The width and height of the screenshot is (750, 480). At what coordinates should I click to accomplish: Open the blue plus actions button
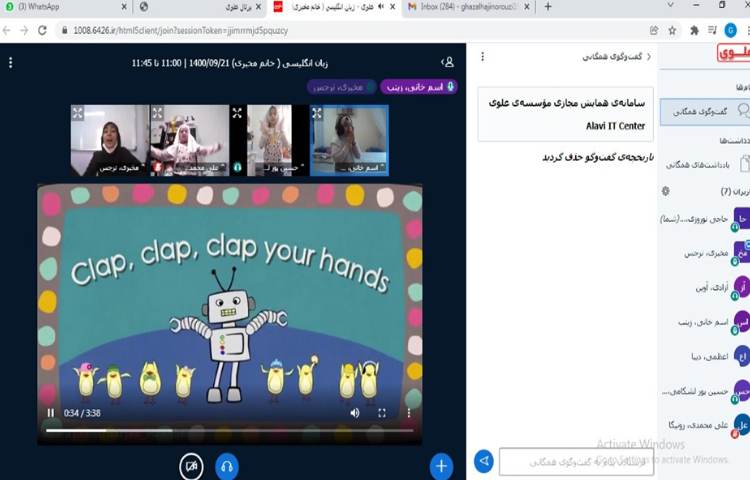(441, 466)
